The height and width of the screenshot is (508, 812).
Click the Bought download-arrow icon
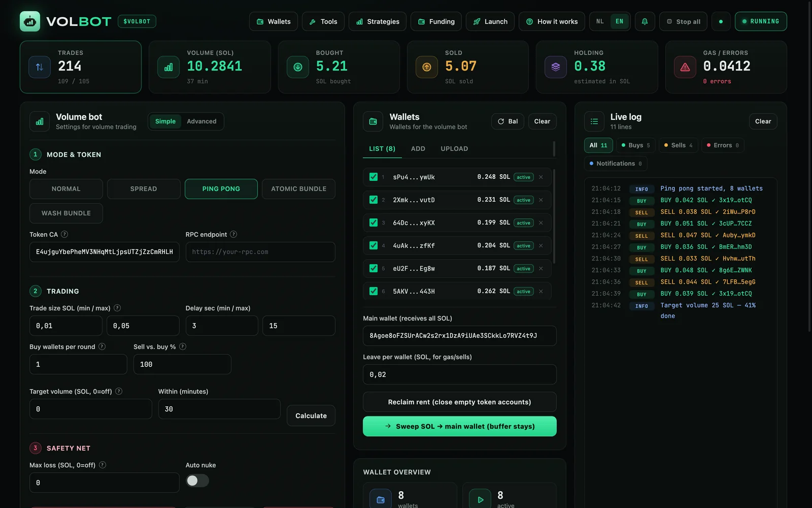pos(298,67)
